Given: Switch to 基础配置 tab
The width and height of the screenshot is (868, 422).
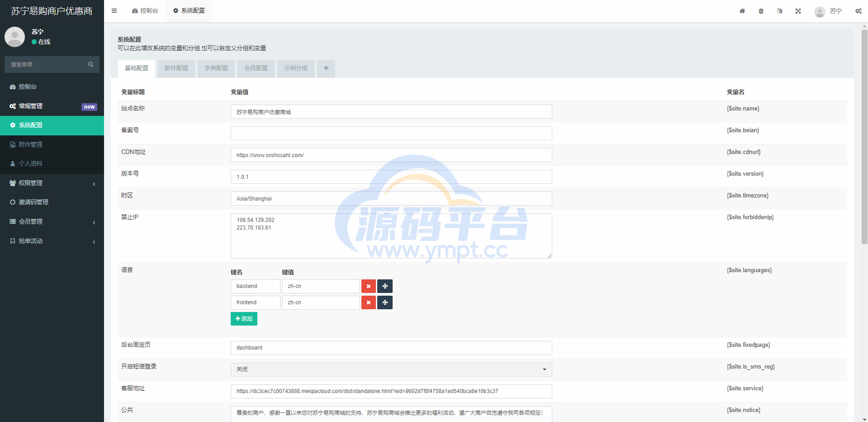Looking at the screenshot, I should coord(137,68).
